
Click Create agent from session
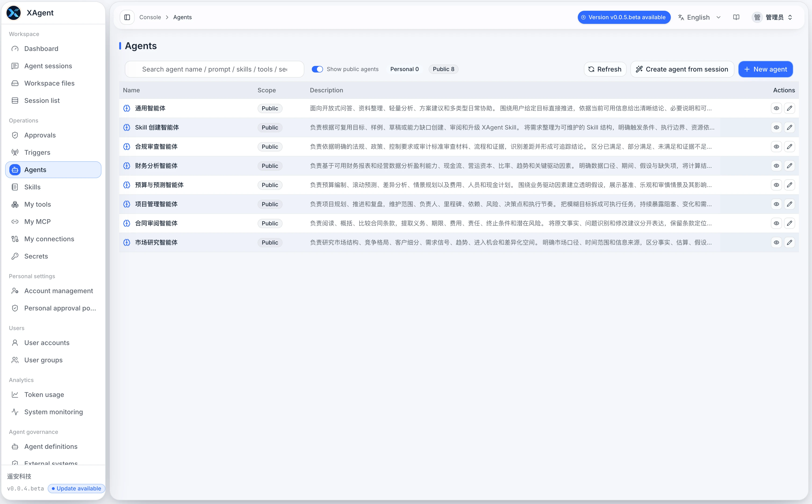point(682,69)
